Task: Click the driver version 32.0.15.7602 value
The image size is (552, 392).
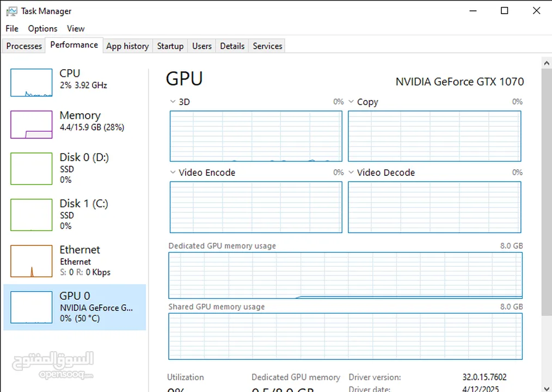Action: click(484, 377)
